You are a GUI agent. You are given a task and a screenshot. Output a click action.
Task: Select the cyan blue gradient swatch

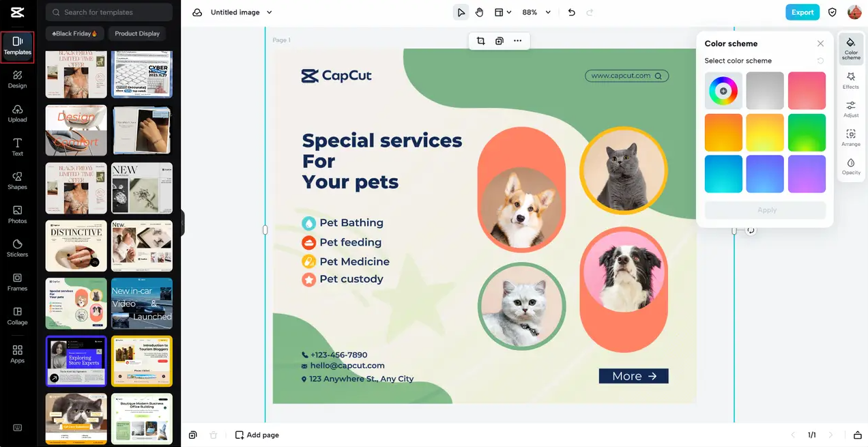click(723, 174)
